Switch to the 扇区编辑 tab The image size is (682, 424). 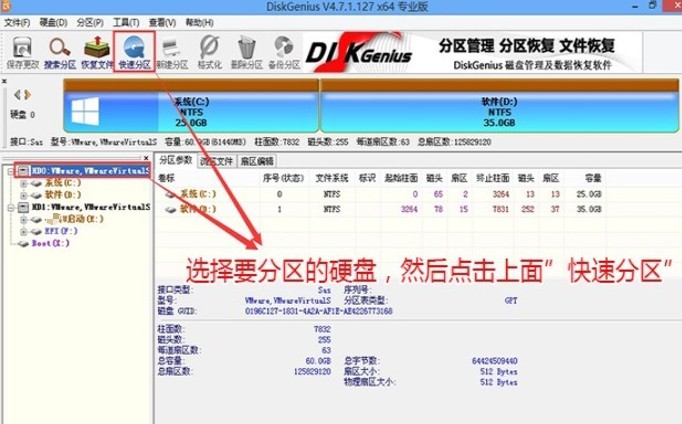257,161
